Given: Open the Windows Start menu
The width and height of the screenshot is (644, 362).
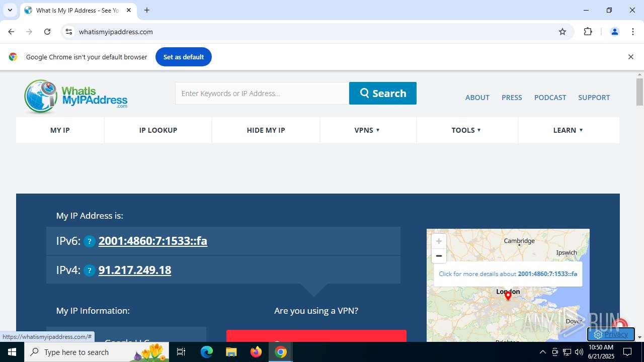Looking at the screenshot, I should click(x=12, y=352).
